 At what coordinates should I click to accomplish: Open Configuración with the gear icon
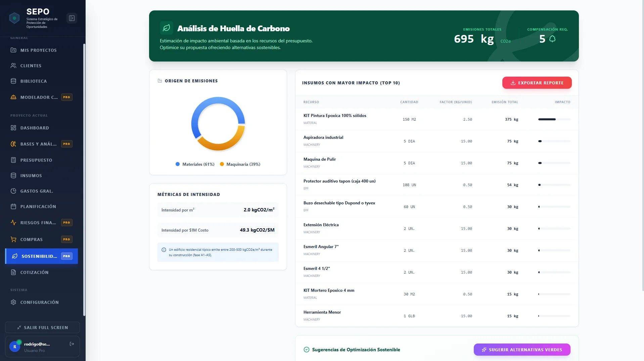pos(13,302)
